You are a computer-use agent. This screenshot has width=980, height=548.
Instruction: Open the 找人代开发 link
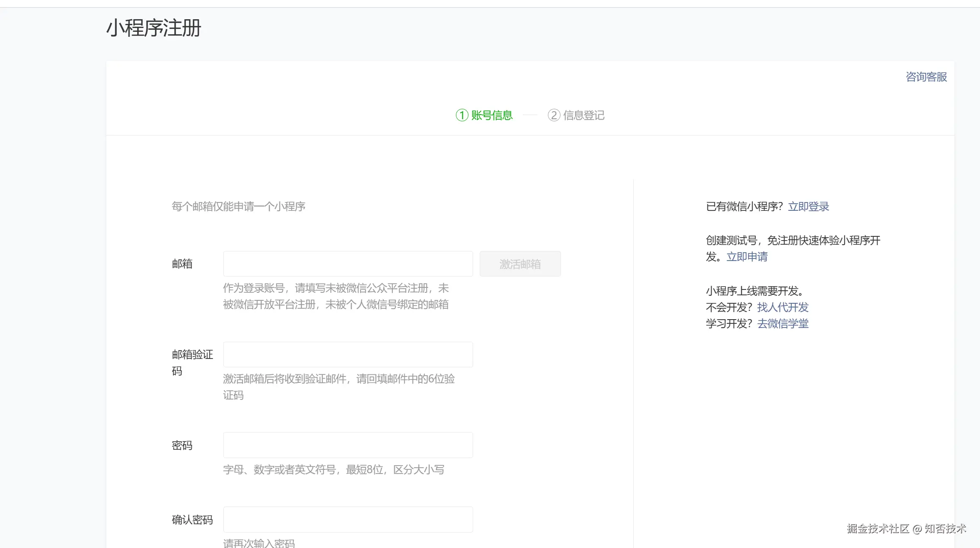coord(783,307)
